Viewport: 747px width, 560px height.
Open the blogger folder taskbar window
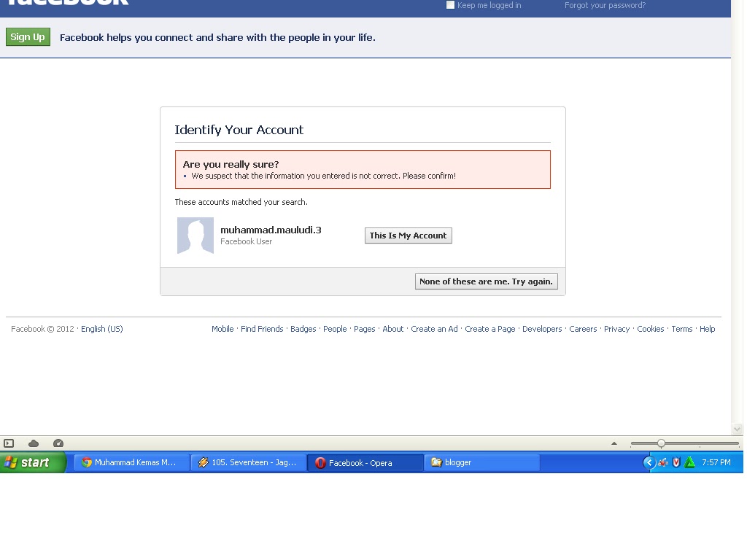481,462
